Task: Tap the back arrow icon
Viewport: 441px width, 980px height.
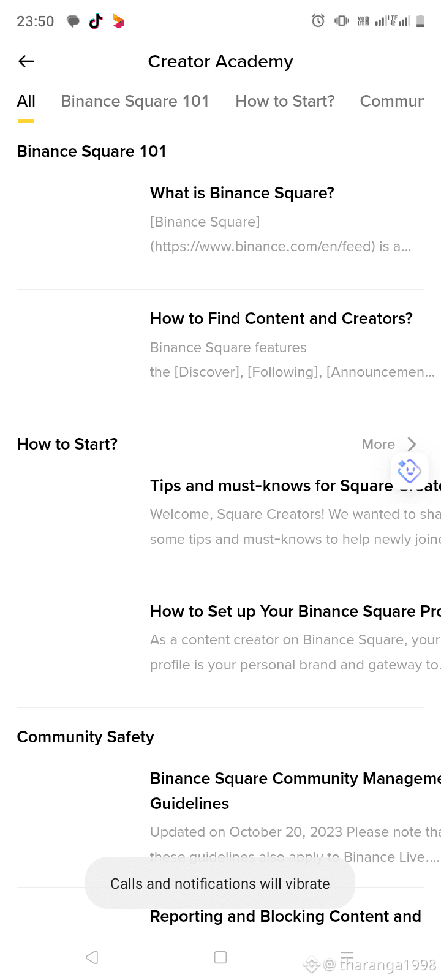Action: click(26, 61)
